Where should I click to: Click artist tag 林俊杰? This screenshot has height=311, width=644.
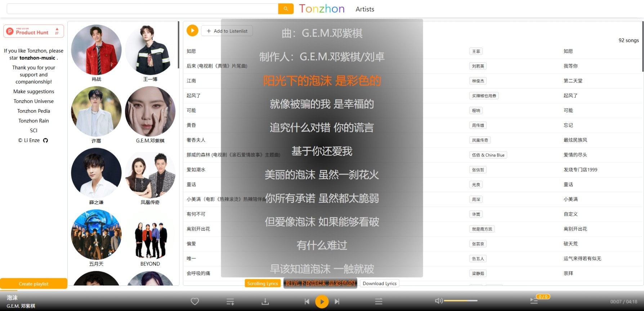(x=478, y=81)
